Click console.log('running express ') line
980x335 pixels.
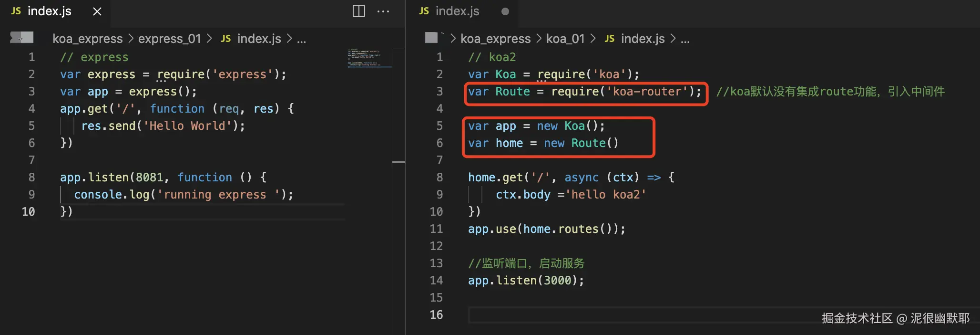click(x=184, y=195)
